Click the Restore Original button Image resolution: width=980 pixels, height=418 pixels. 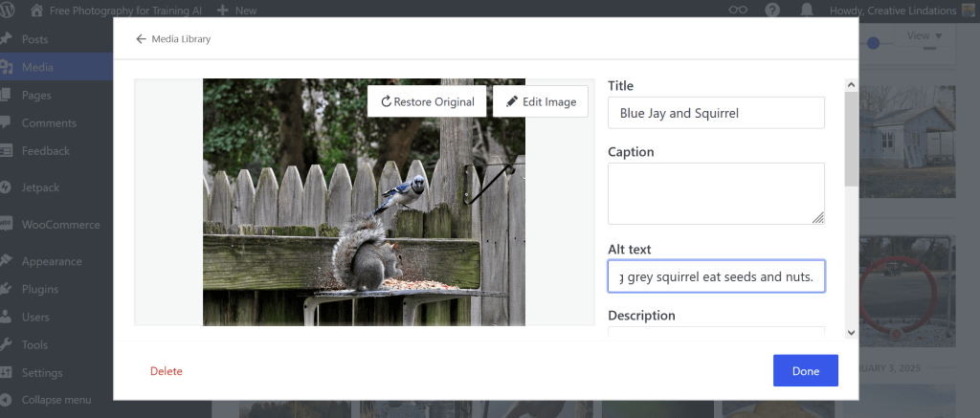pos(427,101)
